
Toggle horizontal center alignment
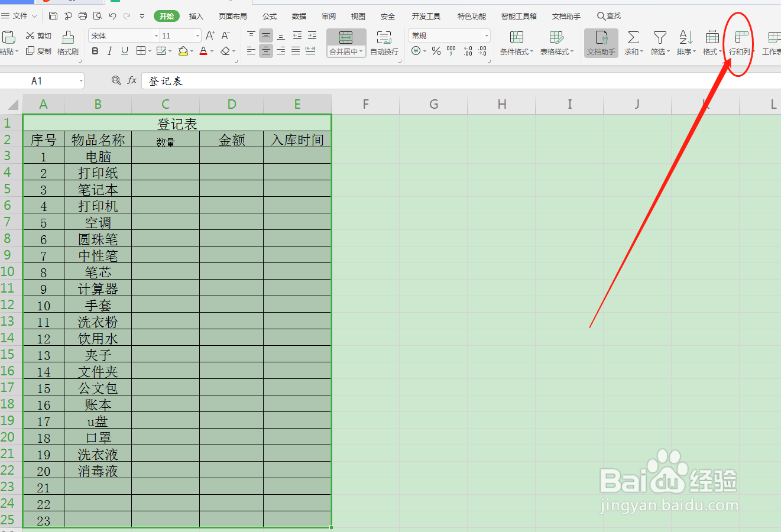(267, 51)
